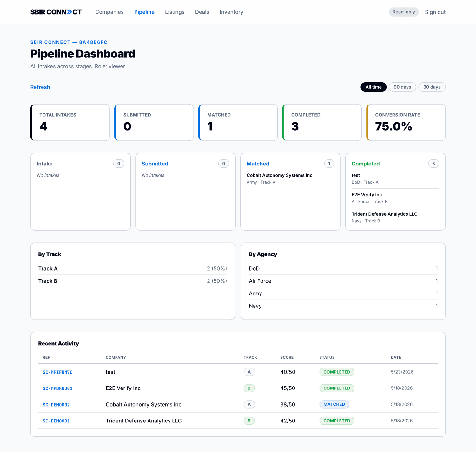The image size is (476, 452).
Task: Click the Matched stat card showing 1
Action: (238, 122)
